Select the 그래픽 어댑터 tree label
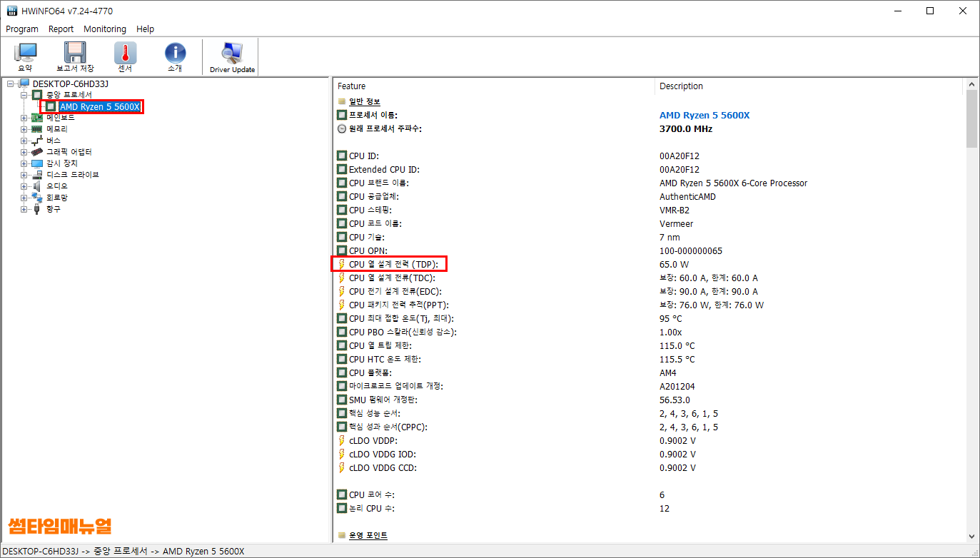Image resolution: width=980 pixels, height=558 pixels. (69, 152)
